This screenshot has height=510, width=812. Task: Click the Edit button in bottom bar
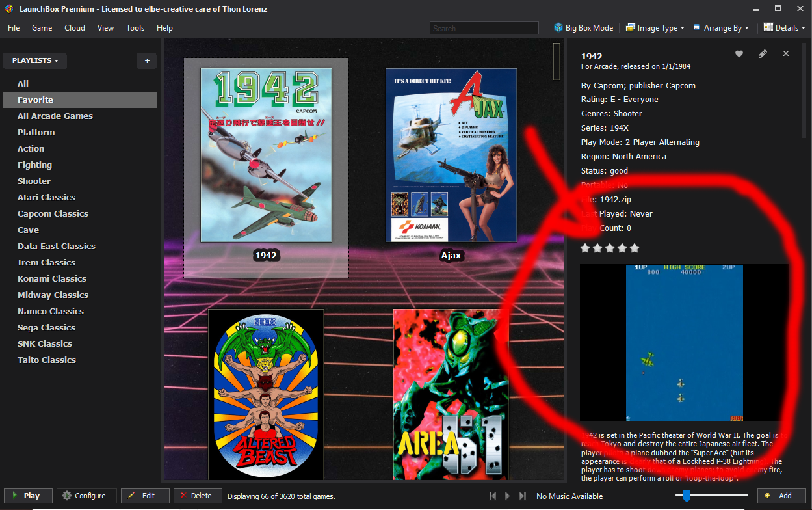click(145, 496)
